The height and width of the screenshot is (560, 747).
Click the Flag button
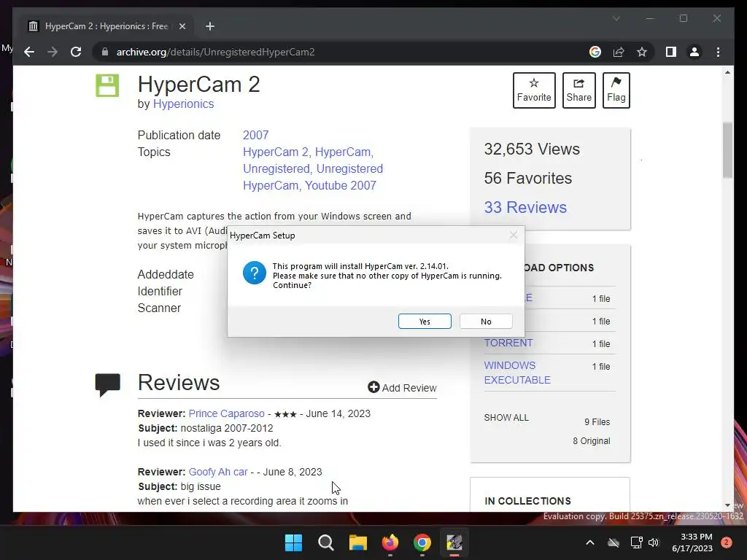[x=616, y=90]
